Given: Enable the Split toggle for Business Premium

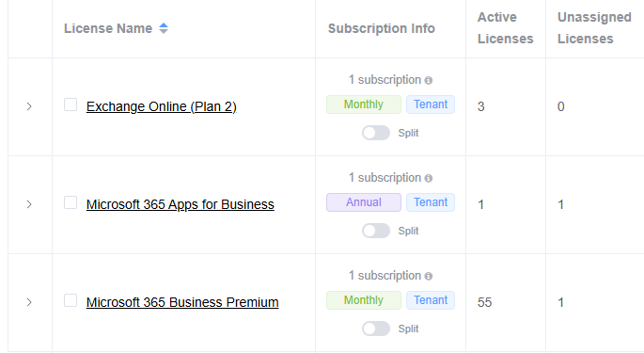Looking at the screenshot, I should point(376,329).
